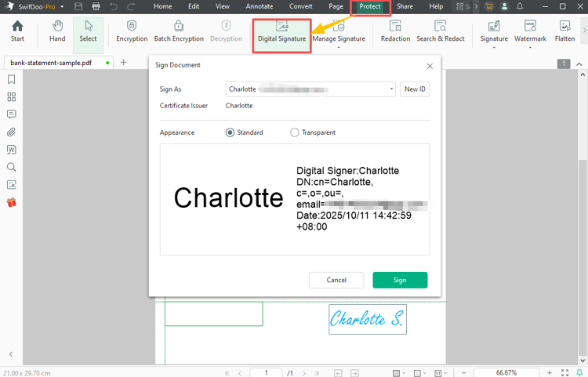The width and height of the screenshot is (588, 377).
Task: Open the View menu tab
Action: [223, 6]
